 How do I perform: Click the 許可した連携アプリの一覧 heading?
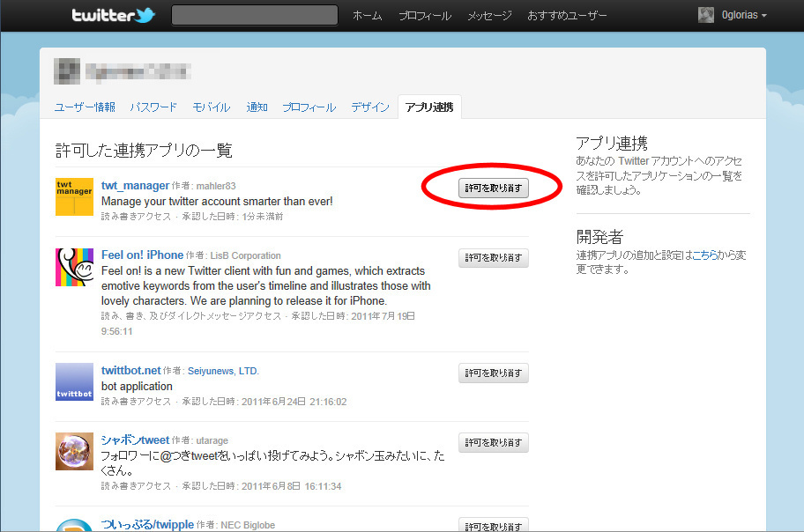[x=144, y=150]
